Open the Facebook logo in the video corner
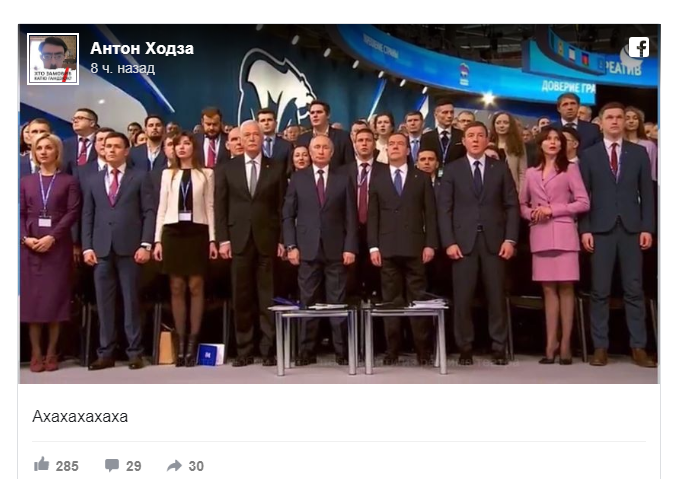 pos(639,47)
